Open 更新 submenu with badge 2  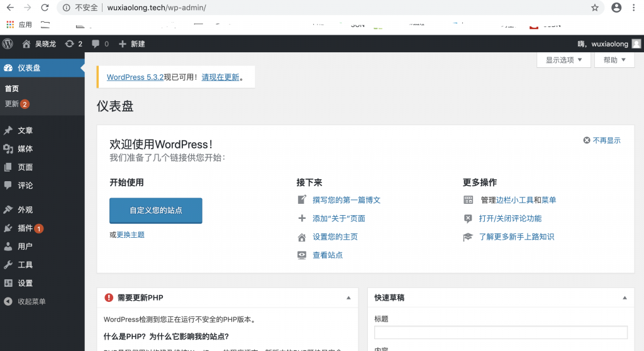17,104
